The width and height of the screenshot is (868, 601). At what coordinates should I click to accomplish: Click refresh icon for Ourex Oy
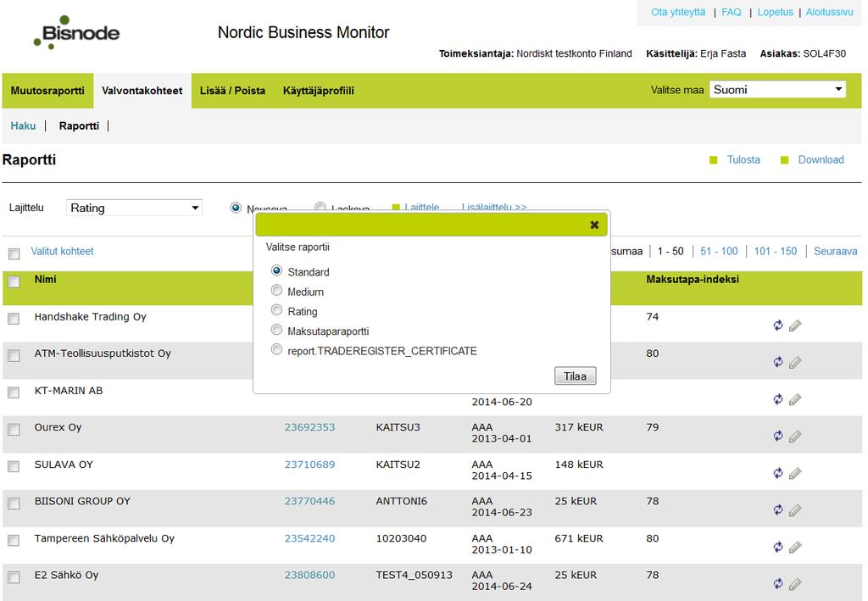(778, 436)
